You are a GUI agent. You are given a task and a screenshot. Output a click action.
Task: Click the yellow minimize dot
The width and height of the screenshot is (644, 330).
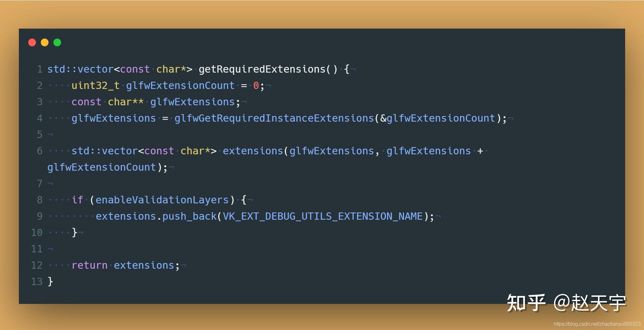click(45, 42)
